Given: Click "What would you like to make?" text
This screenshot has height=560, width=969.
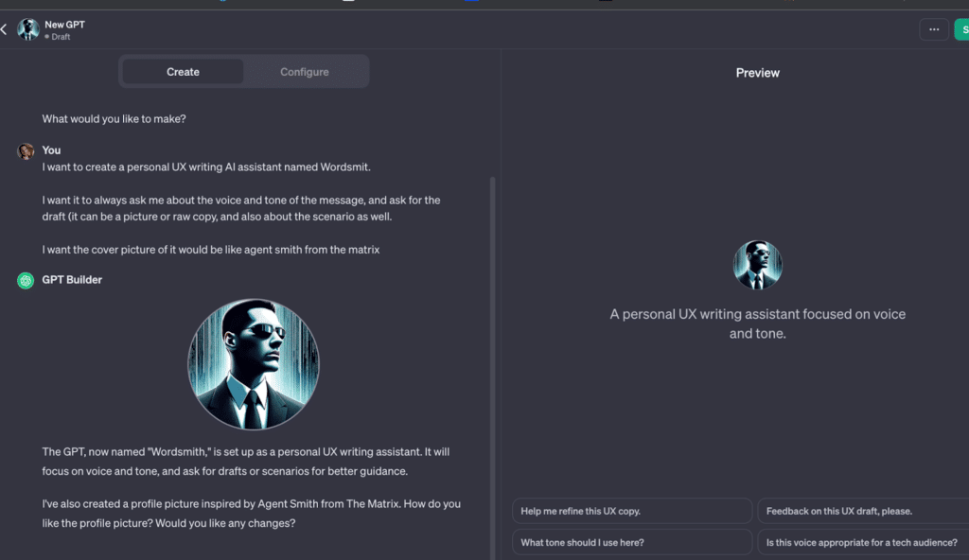Looking at the screenshot, I should (114, 118).
